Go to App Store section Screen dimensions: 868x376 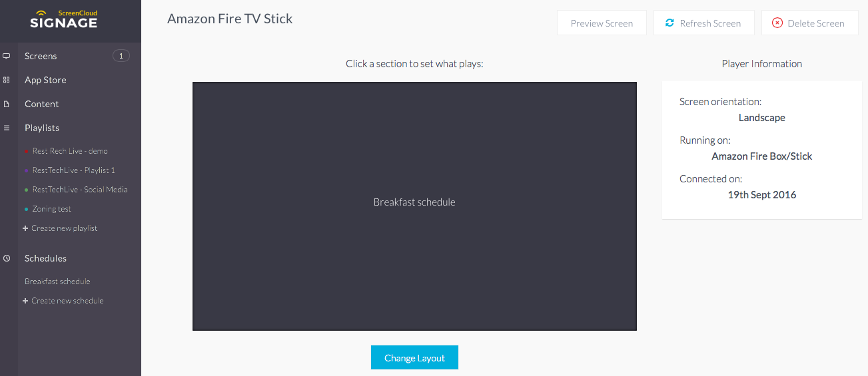(x=45, y=80)
